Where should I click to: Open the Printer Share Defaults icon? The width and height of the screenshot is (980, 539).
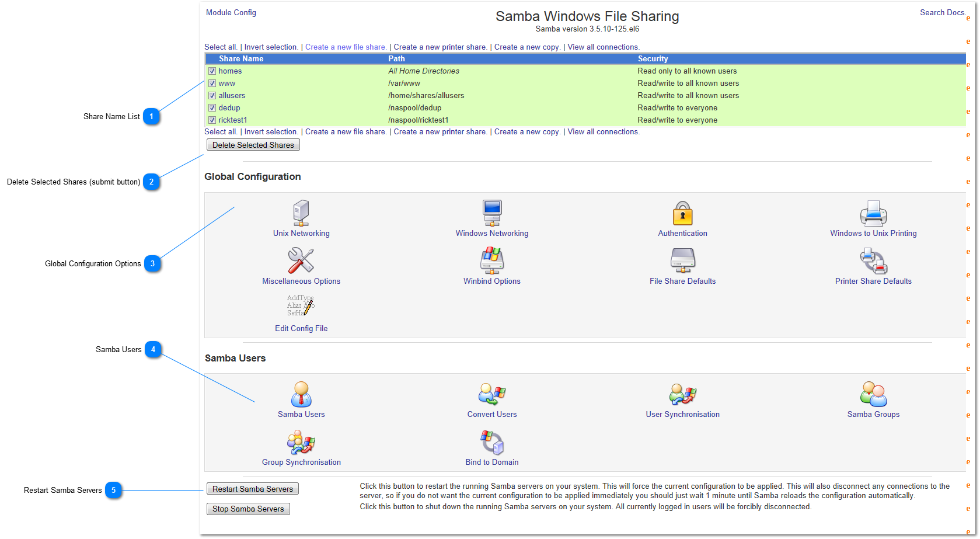(x=873, y=260)
